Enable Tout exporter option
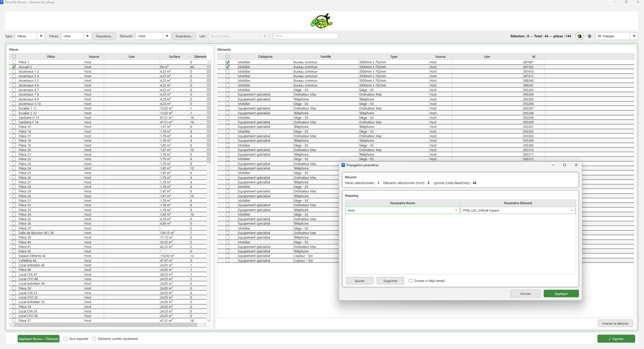The image size is (644, 349). pyautogui.click(x=66, y=339)
